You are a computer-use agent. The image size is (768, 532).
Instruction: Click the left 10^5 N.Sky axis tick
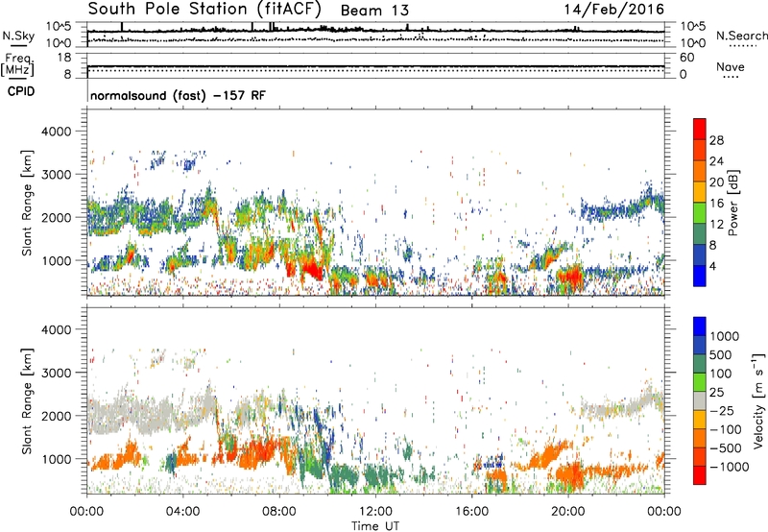59,26
